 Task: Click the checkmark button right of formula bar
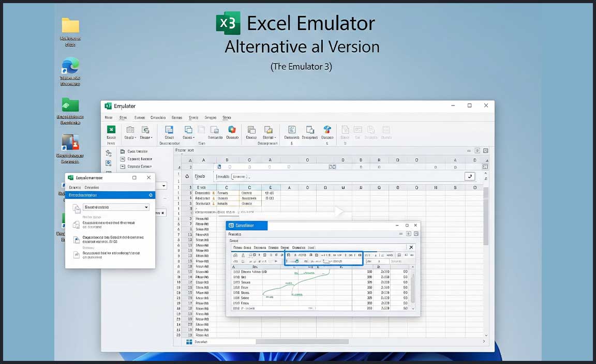[470, 176]
